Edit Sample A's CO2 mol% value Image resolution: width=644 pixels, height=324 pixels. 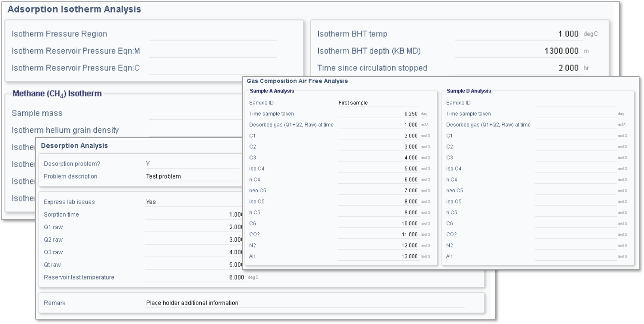(x=378, y=234)
